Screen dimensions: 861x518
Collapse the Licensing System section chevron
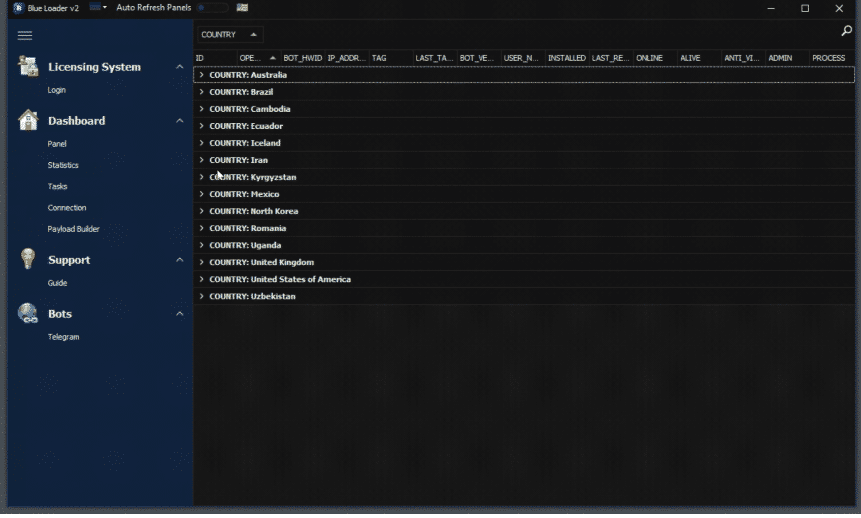(180, 66)
